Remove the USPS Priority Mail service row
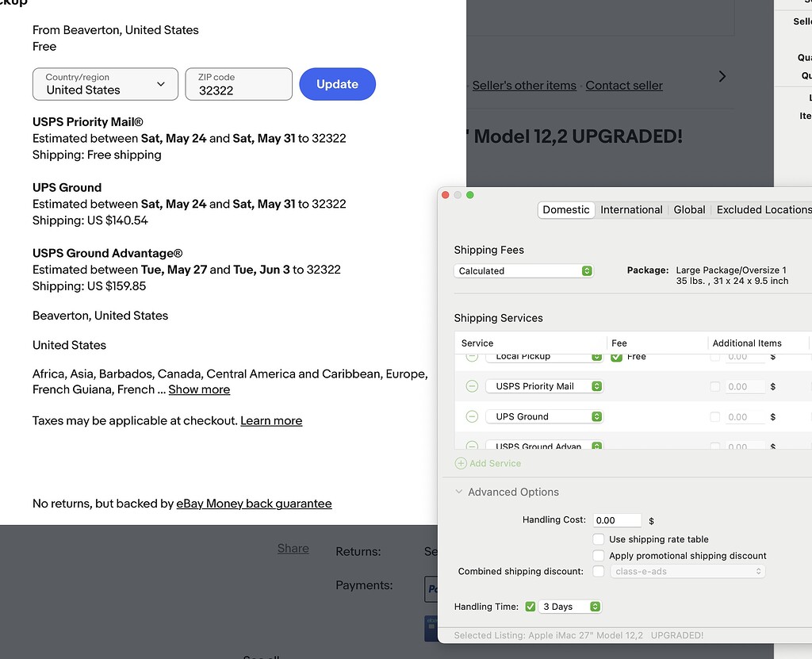 [x=472, y=386]
